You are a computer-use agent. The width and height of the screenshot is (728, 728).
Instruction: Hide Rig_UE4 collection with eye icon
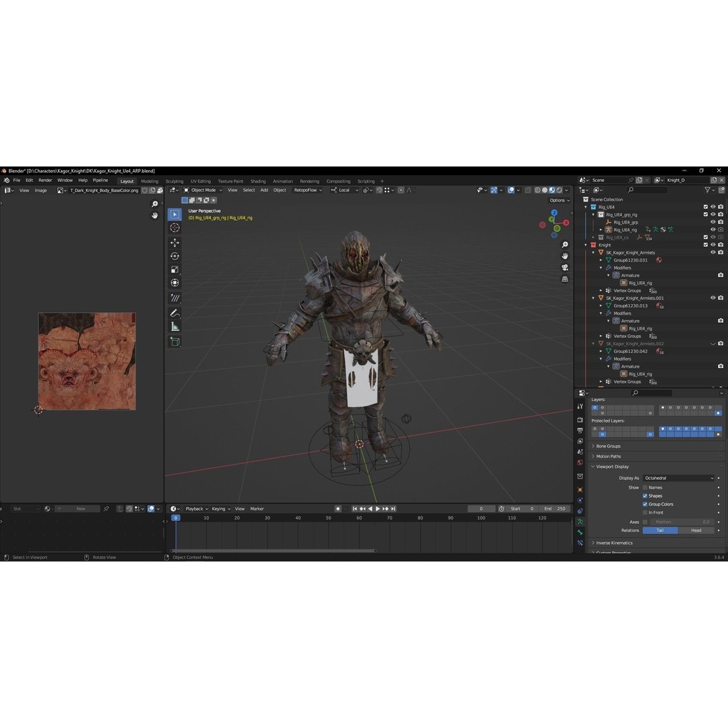(x=713, y=207)
